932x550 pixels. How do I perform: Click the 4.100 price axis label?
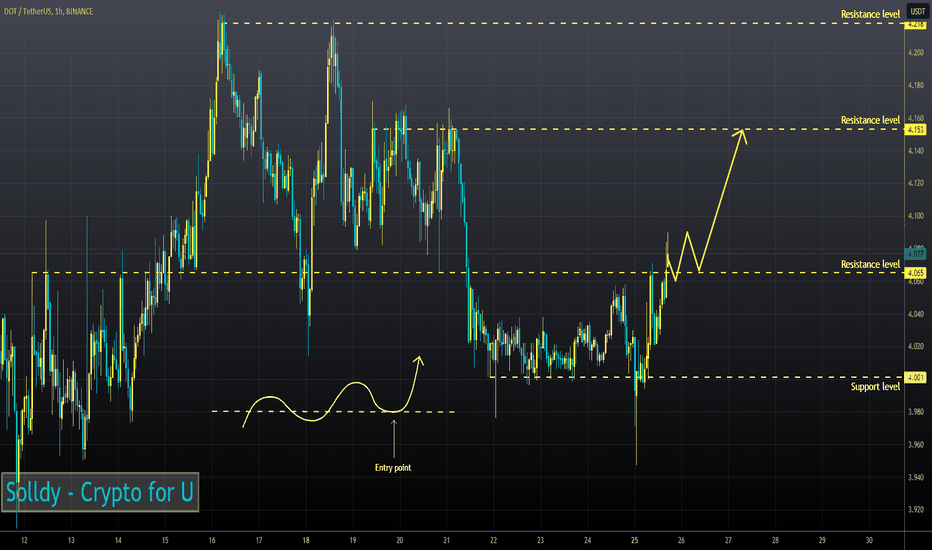(x=915, y=216)
